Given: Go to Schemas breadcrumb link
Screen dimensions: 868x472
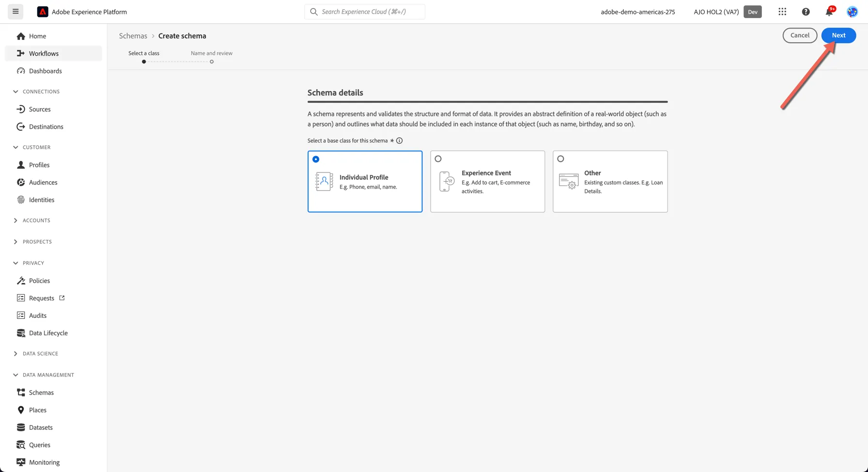Looking at the screenshot, I should [133, 36].
